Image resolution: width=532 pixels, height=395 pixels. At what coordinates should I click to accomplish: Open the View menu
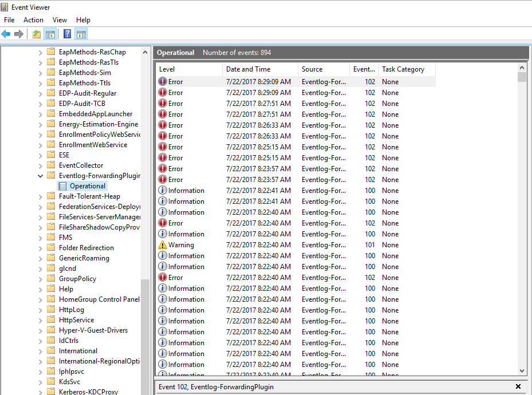point(60,19)
